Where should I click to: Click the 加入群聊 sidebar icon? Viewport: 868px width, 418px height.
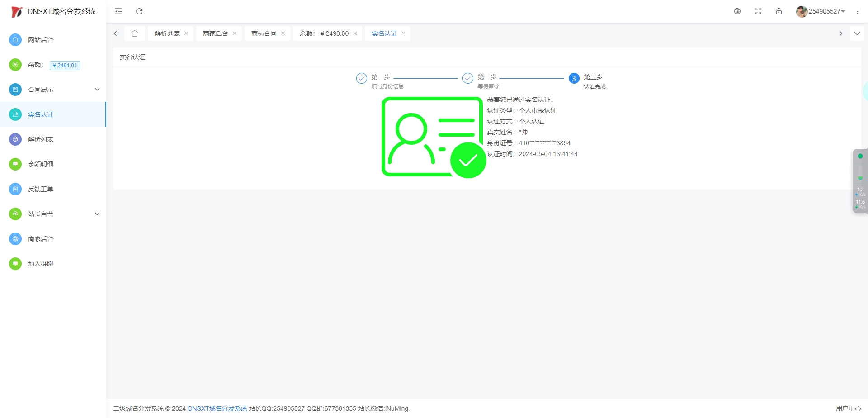point(15,264)
